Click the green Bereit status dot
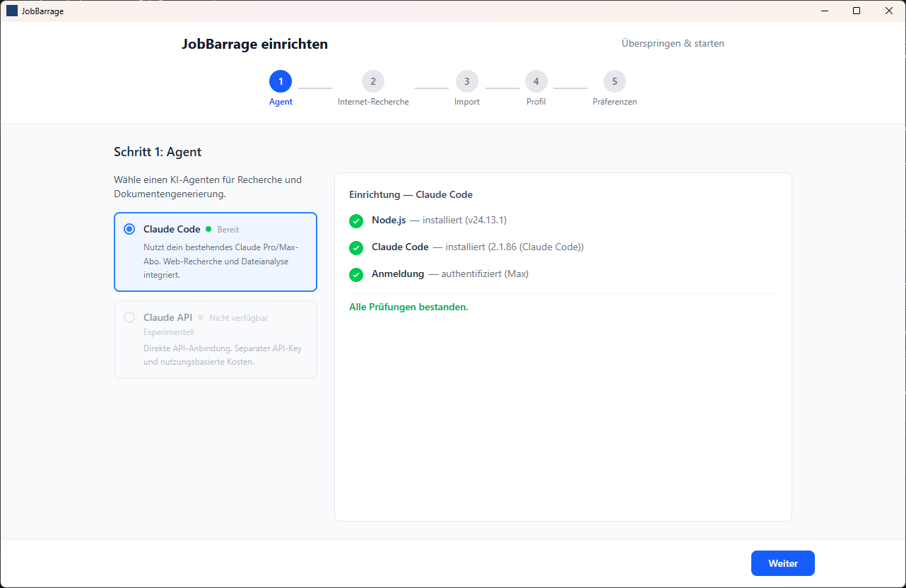Screen dimensions: 906x588 pyautogui.click(x=208, y=229)
